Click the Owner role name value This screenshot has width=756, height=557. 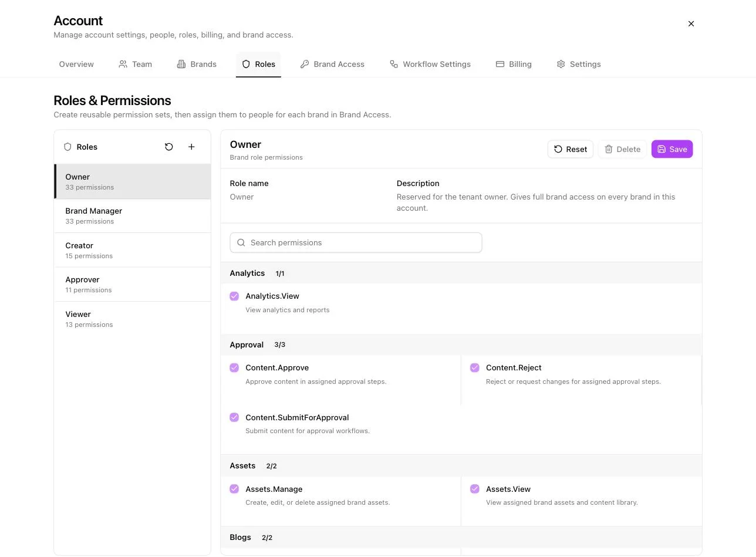[242, 197]
